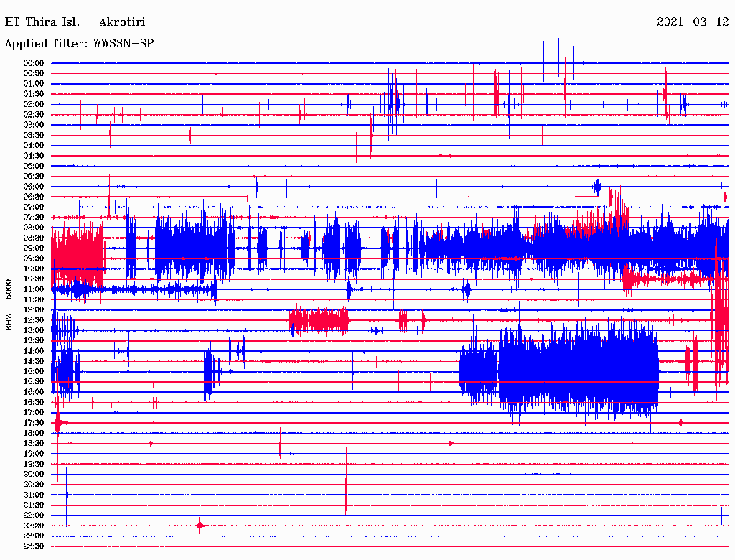Viewport: 735px width, 560px height.
Task: Click the 22:00 time label
Action: [34, 515]
